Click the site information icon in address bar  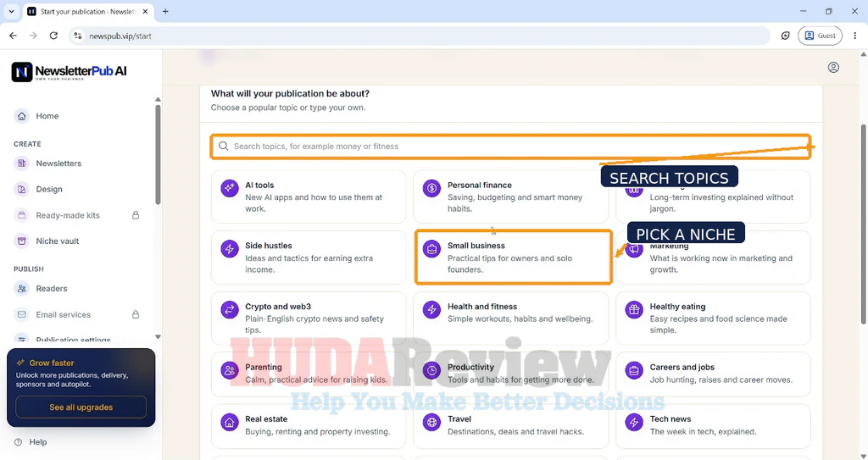coord(78,36)
